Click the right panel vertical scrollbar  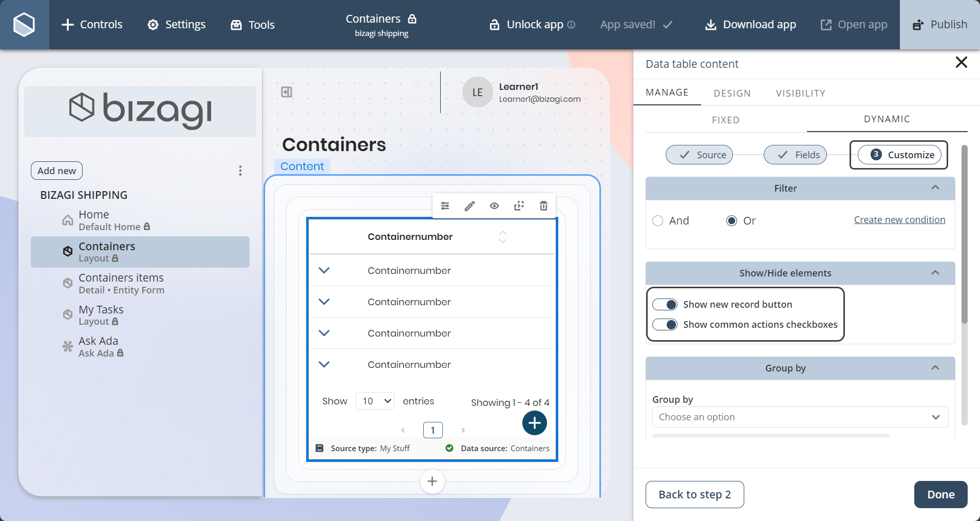click(964, 234)
